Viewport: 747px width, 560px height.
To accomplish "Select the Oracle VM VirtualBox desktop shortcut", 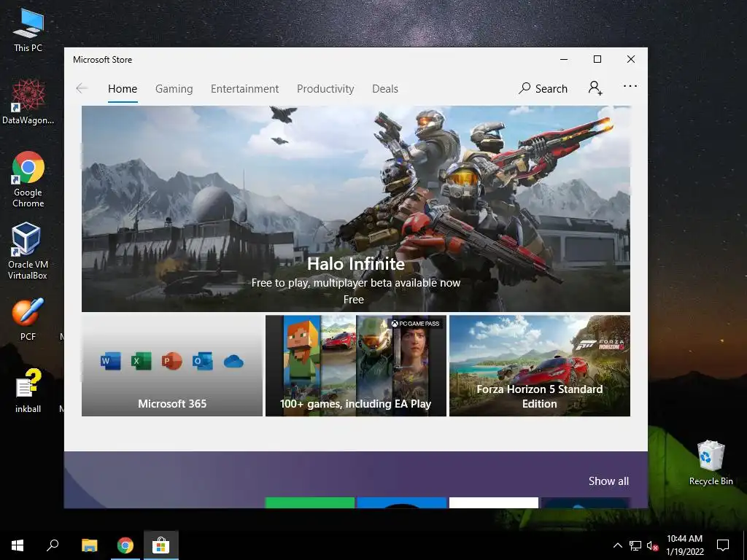I will [x=28, y=251].
